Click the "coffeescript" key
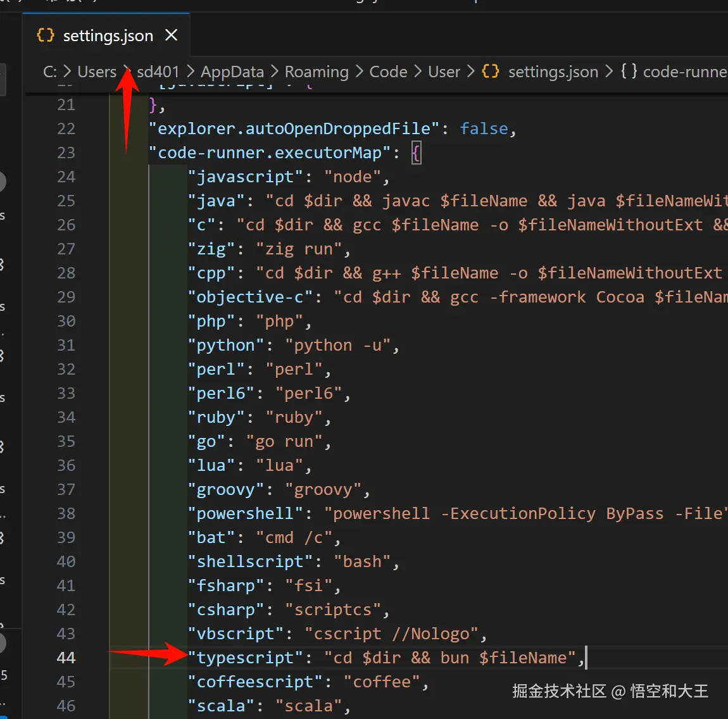 click(255, 682)
